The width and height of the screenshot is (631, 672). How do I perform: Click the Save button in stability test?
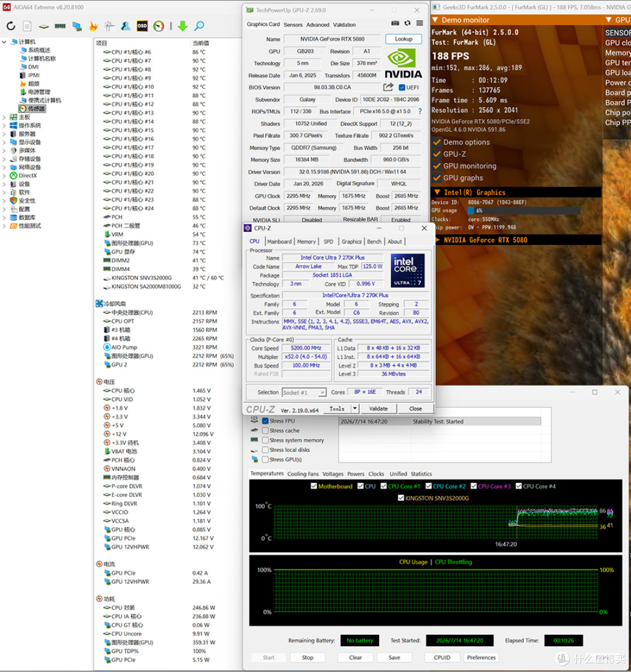(x=394, y=657)
